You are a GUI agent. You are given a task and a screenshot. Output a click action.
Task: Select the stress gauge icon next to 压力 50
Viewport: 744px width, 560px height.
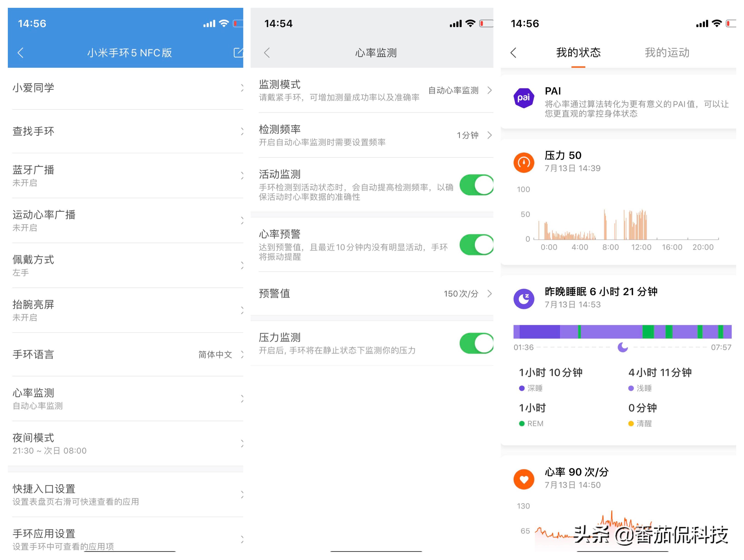pyautogui.click(x=524, y=163)
